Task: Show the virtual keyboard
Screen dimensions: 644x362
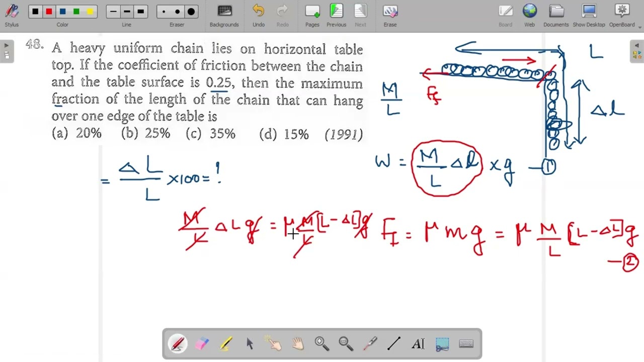Action: click(x=466, y=344)
